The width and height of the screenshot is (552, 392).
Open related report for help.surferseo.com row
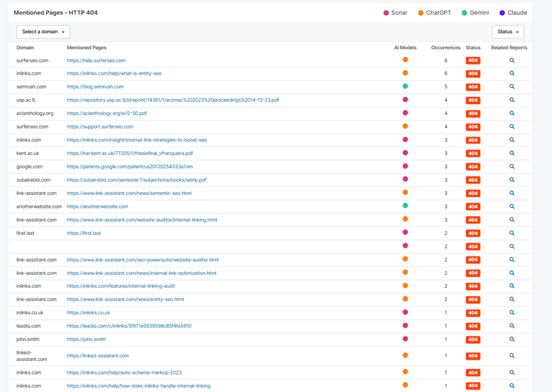[512, 60]
